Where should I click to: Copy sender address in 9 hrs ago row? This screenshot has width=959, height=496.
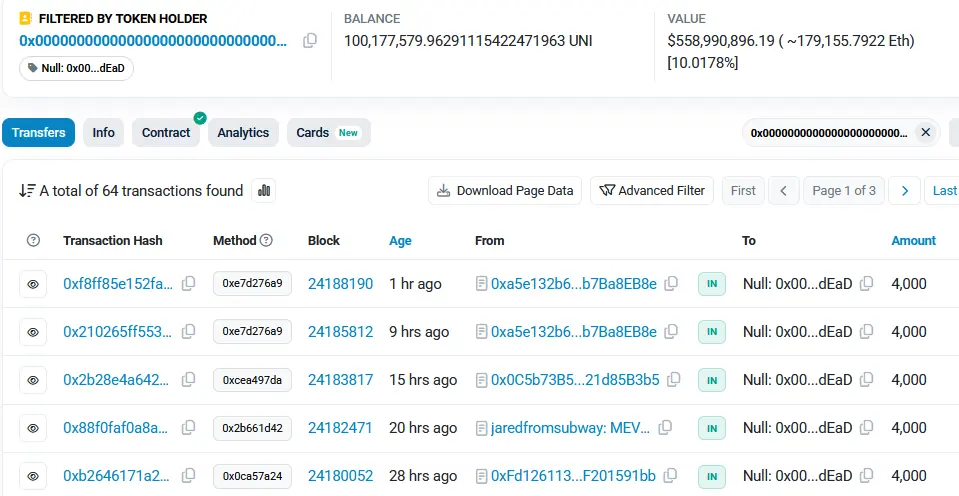[x=672, y=331]
